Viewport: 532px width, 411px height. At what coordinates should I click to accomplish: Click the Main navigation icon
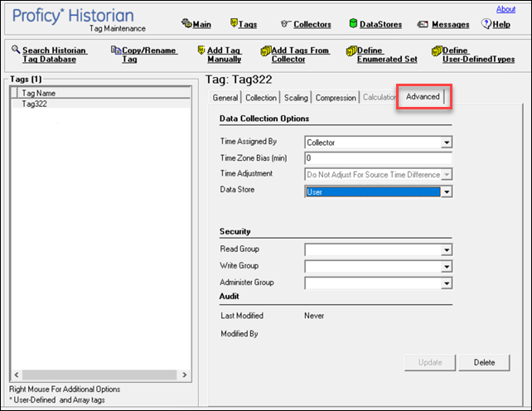[186, 23]
